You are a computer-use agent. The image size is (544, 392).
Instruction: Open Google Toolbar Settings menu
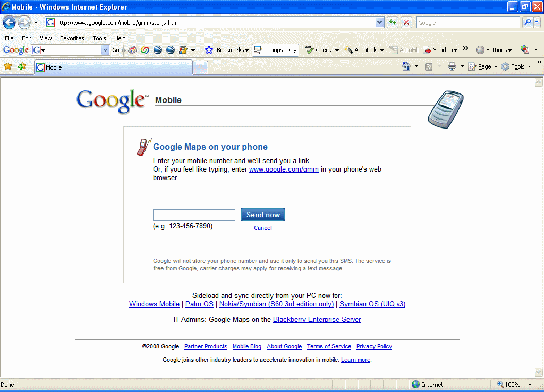(x=494, y=50)
